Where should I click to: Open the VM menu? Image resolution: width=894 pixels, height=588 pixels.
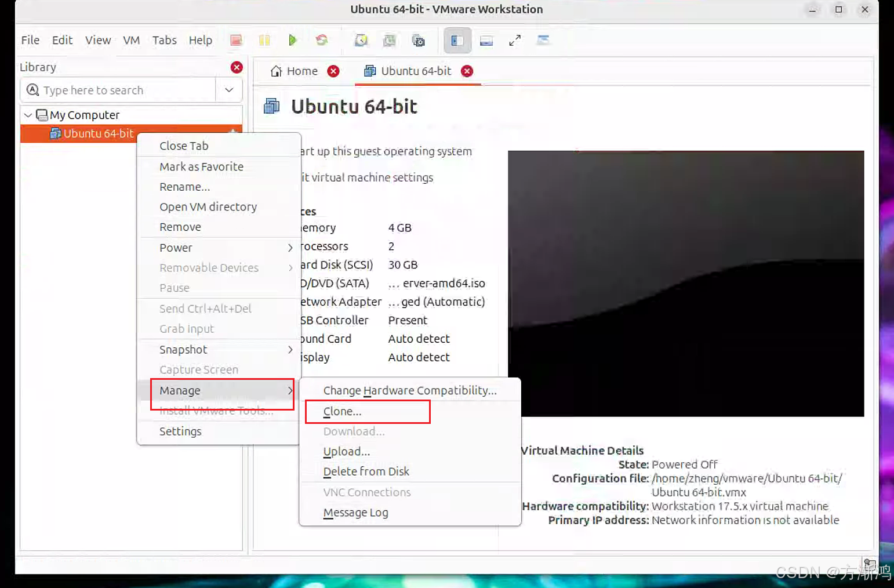[132, 40]
